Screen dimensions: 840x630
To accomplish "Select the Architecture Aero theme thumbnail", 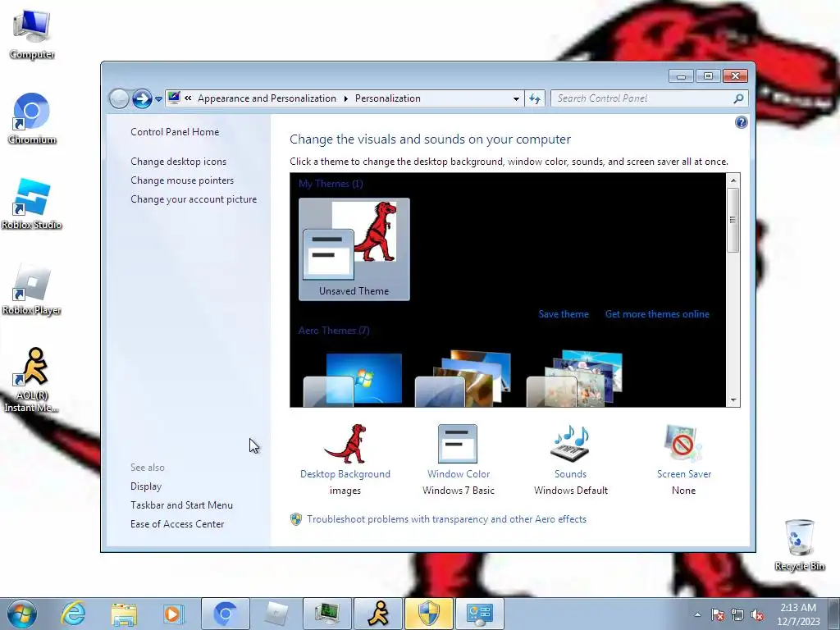I will [x=463, y=379].
